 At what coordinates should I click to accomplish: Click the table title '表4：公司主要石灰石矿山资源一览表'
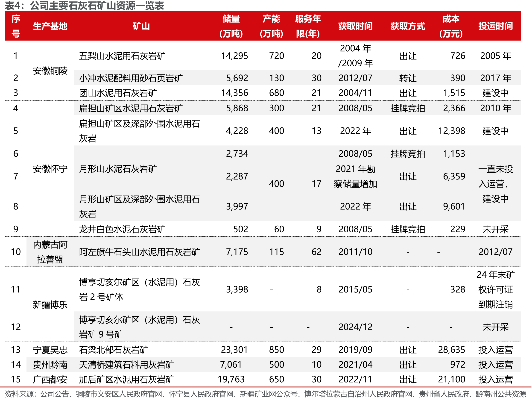(x=85, y=6)
